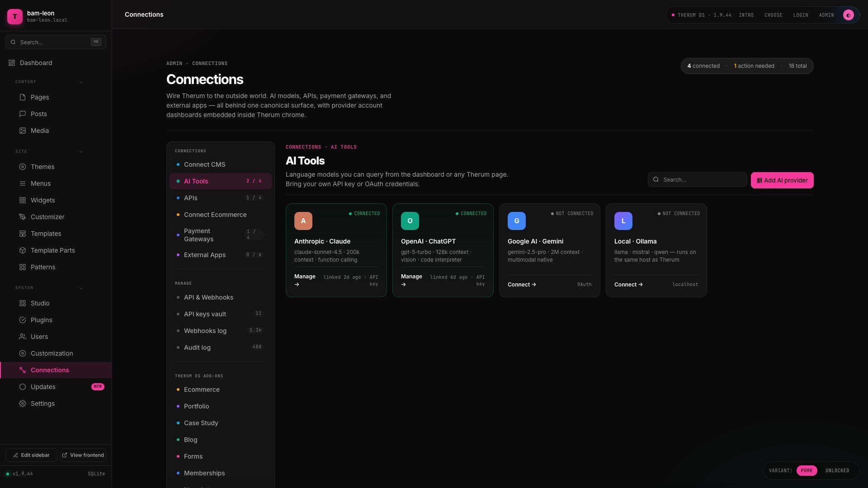Click the OpenAI ChatGPT avatar icon
Viewport: 868px width, 488px height.
click(410, 221)
